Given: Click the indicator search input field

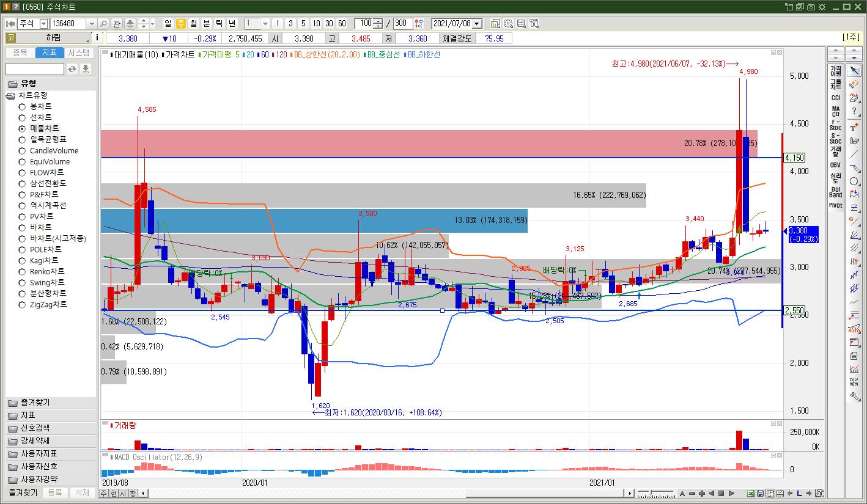Looking at the screenshot, I should [35, 69].
